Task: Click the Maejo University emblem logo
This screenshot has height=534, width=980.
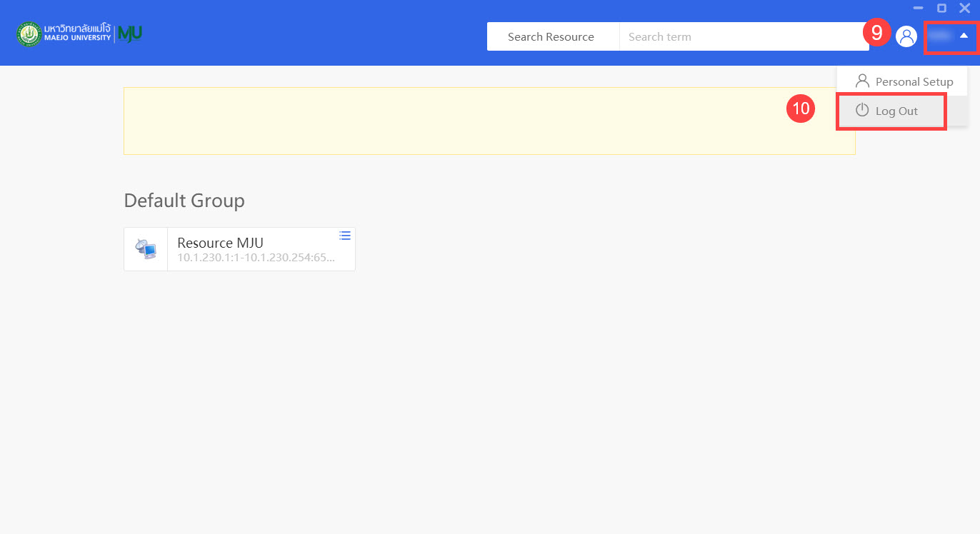Action: (29, 34)
